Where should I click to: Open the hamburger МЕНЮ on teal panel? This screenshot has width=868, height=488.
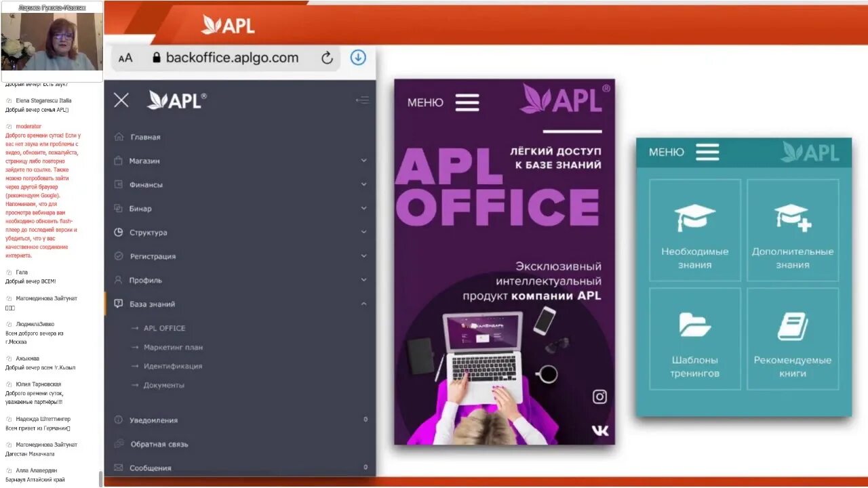pyautogui.click(x=707, y=152)
